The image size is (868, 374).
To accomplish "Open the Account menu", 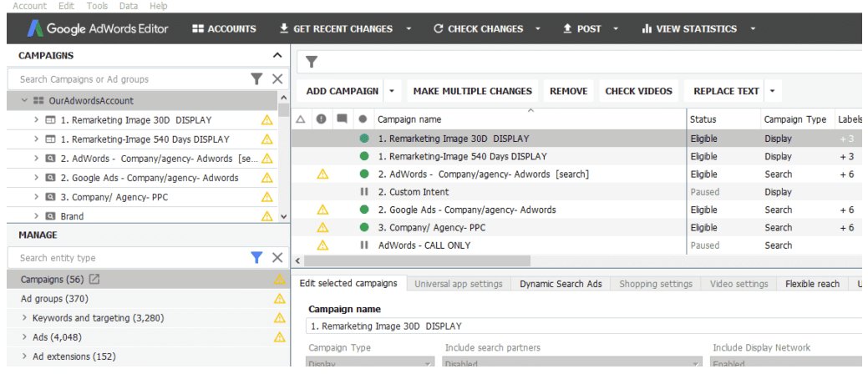I will coord(28,6).
